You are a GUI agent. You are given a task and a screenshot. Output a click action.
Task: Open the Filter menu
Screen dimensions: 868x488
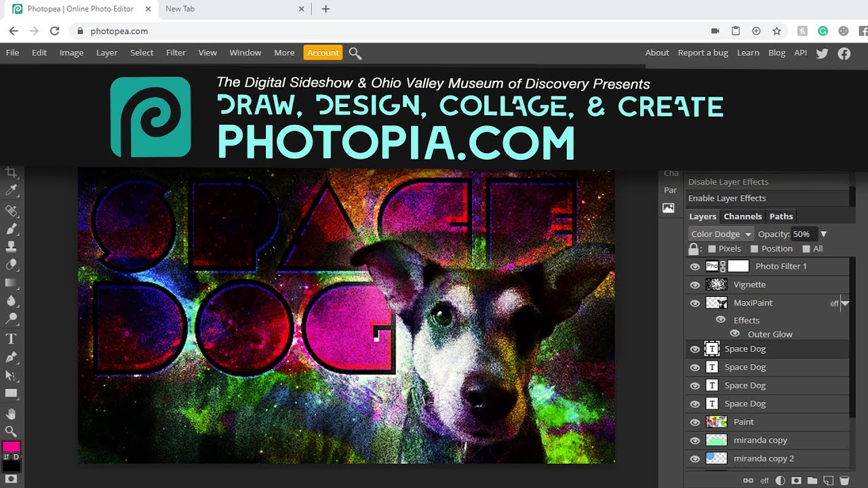point(176,53)
